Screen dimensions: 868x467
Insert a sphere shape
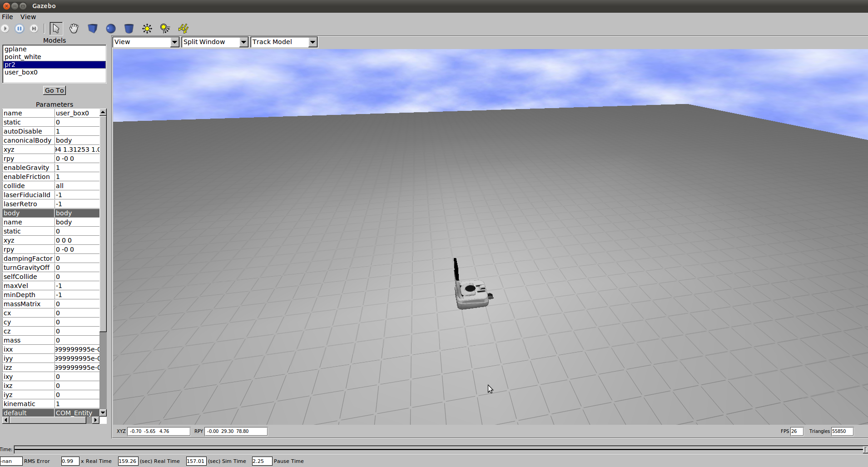coord(111,28)
